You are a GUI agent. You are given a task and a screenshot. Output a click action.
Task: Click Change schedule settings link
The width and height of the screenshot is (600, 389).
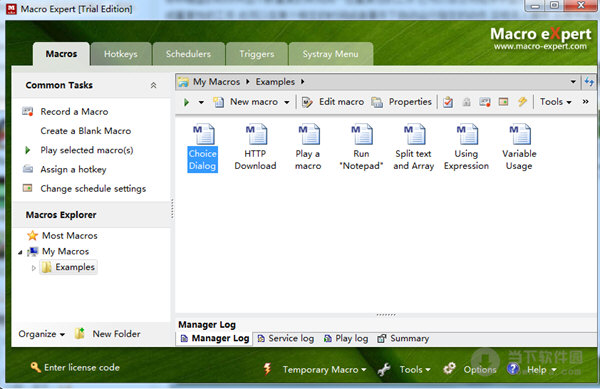(93, 188)
